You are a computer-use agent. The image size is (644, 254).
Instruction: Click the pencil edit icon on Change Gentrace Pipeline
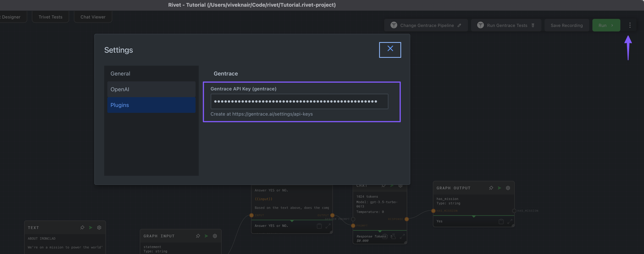pyautogui.click(x=459, y=25)
